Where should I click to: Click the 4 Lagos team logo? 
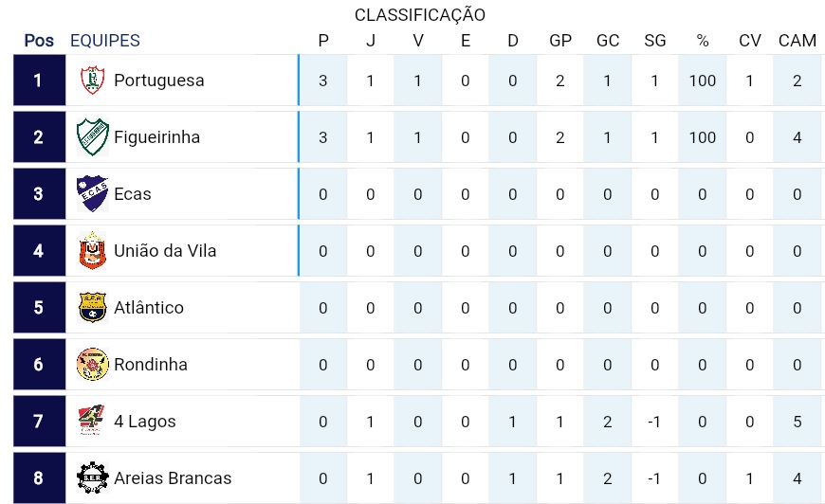pyautogui.click(x=92, y=420)
